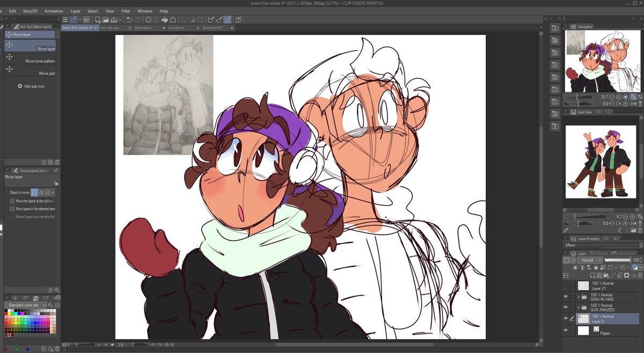Click the Lock layer padlock icon

coord(596,267)
